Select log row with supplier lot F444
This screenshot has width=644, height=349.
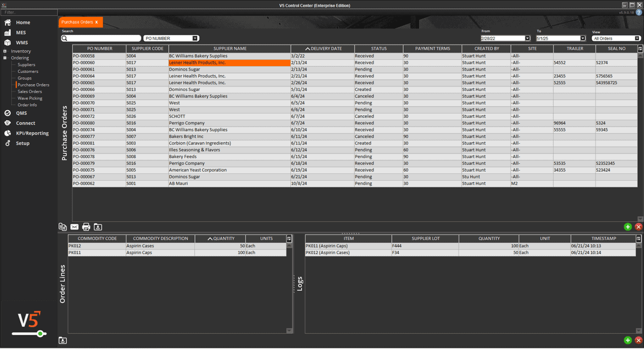click(x=471, y=246)
